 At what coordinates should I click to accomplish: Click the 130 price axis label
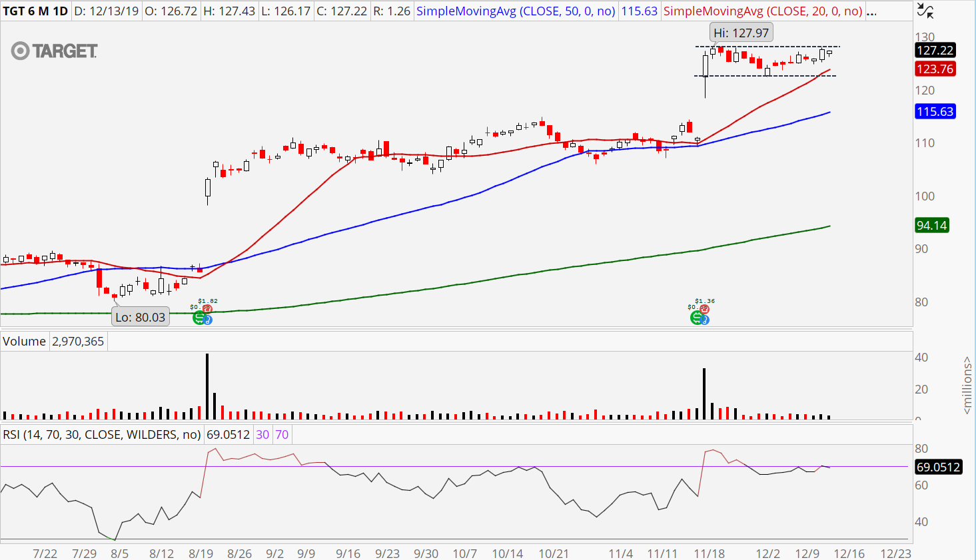point(925,37)
